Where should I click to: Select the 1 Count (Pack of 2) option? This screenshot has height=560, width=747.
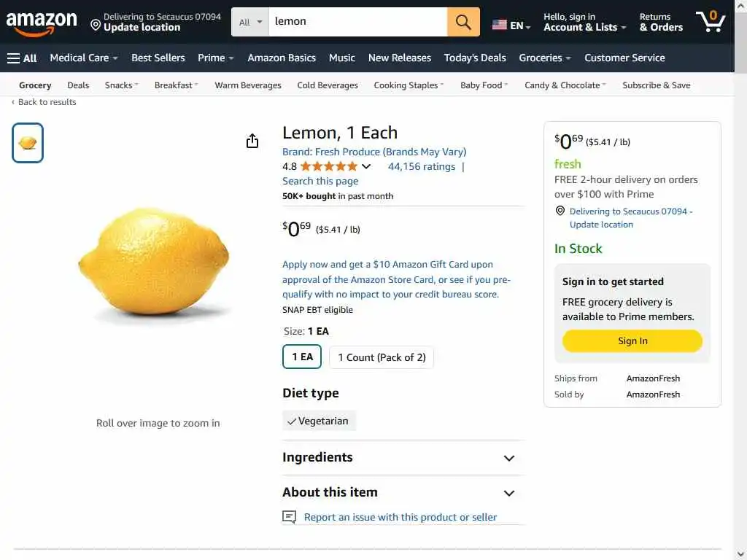pyautogui.click(x=382, y=357)
